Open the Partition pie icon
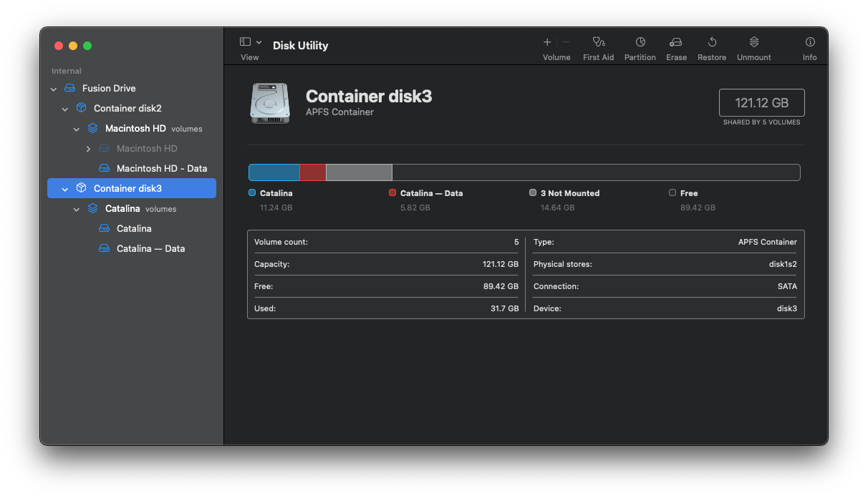Image resolution: width=868 pixels, height=498 pixels. click(x=640, y=42)
